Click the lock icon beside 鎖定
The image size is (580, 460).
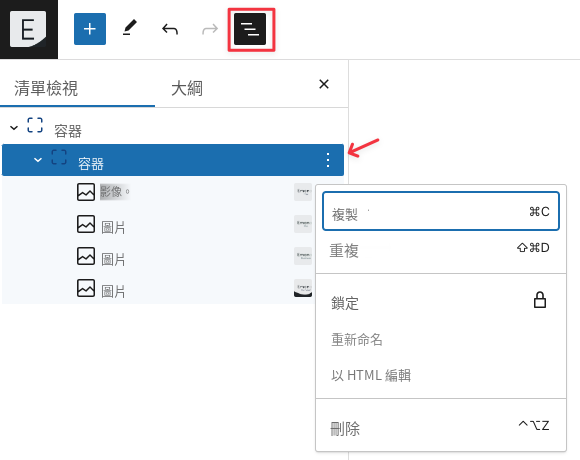(x=540, y=300)
